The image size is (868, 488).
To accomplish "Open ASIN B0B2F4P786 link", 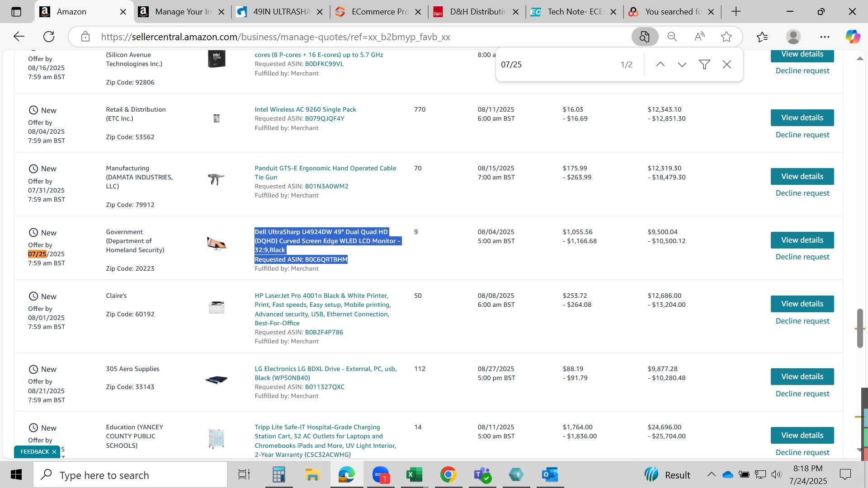I will coord(324,332).
